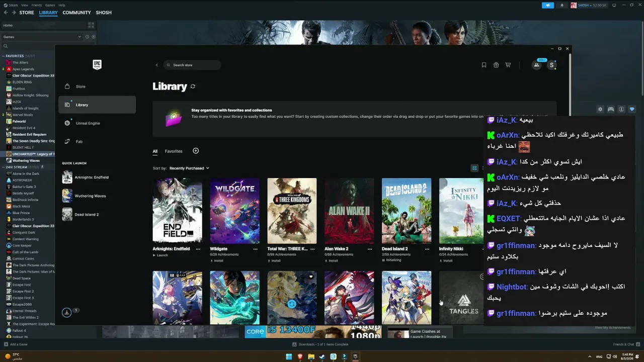Open Steam controller settings icon

coord(611,109)
